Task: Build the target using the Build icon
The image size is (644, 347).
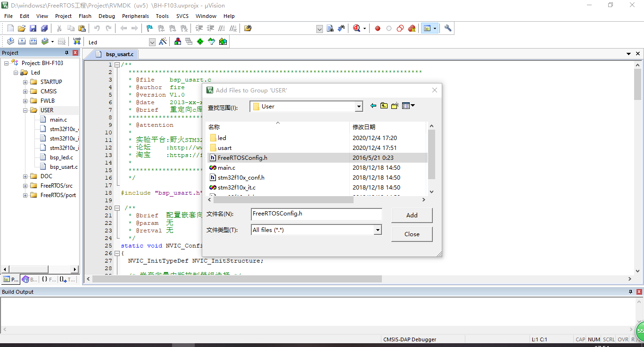Action: pos(22,41)
